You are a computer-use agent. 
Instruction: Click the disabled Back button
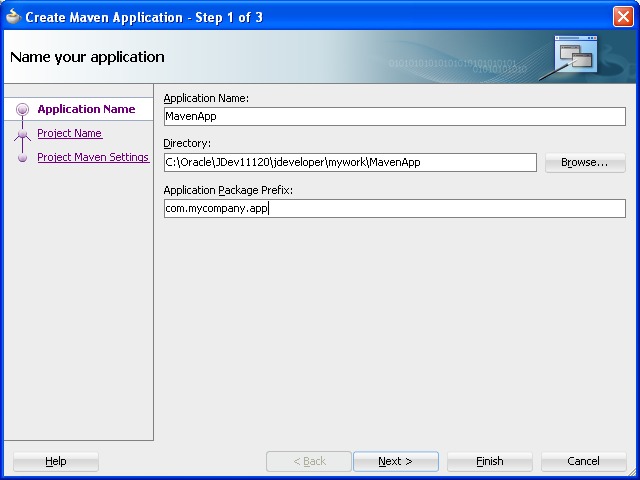click(309, 461)
